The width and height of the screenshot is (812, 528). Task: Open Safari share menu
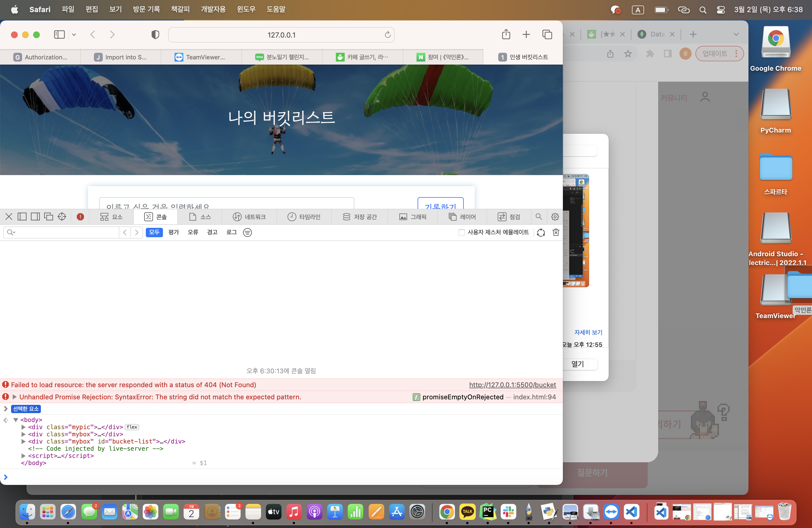pos(506,34)
